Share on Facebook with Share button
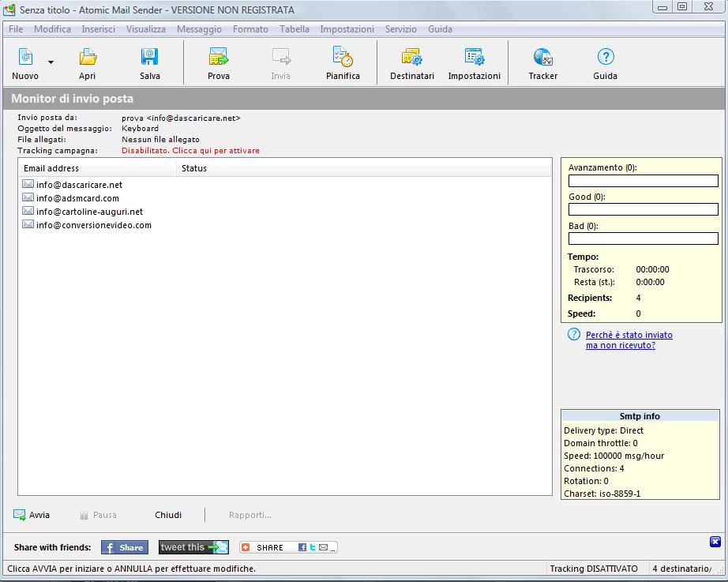Viewport: 728px width, 582px height. (x=125, y=547)
